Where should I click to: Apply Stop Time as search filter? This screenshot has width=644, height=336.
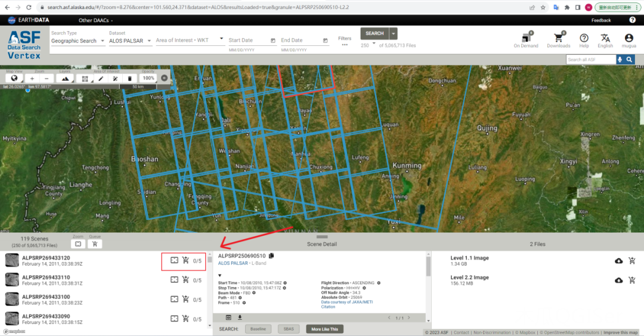[284, 288]
